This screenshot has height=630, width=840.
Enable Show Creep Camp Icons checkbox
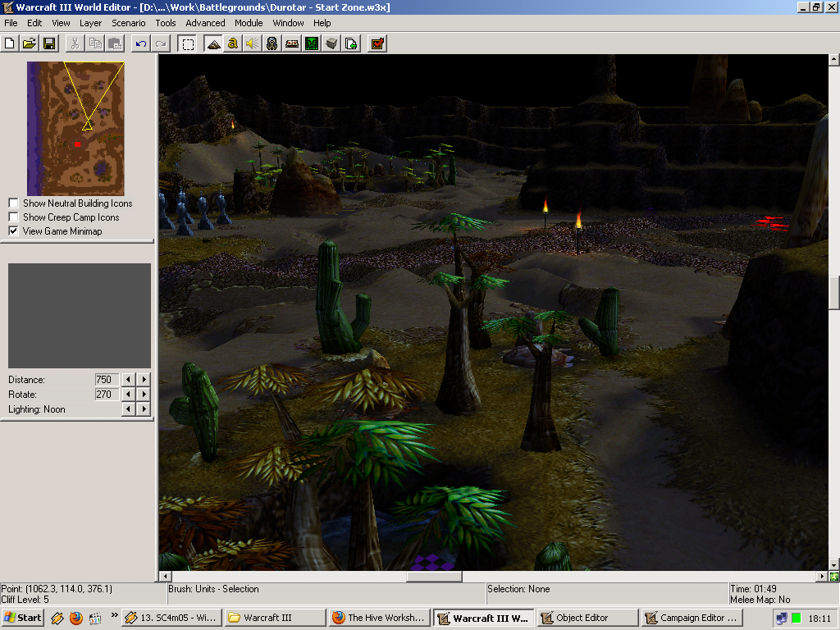coord(13,217)
